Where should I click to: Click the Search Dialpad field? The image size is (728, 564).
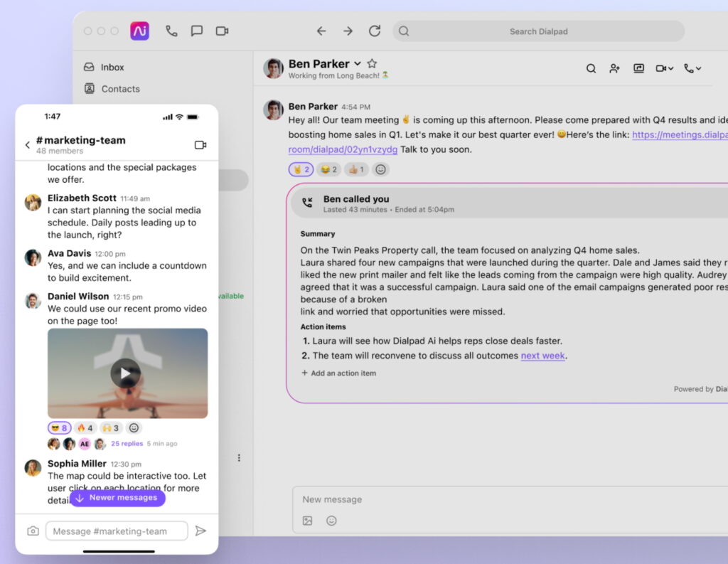[x=539, y=31]
